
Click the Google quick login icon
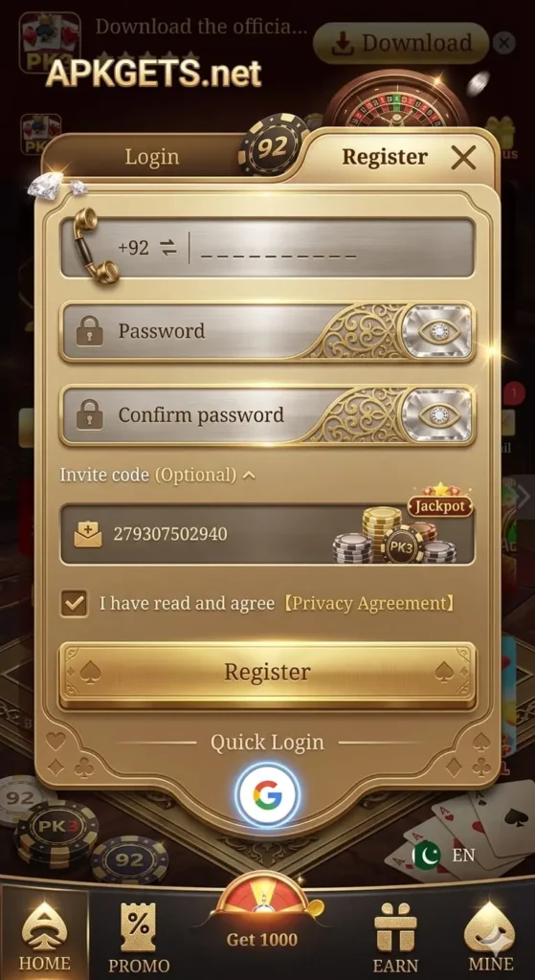(268, 795)
